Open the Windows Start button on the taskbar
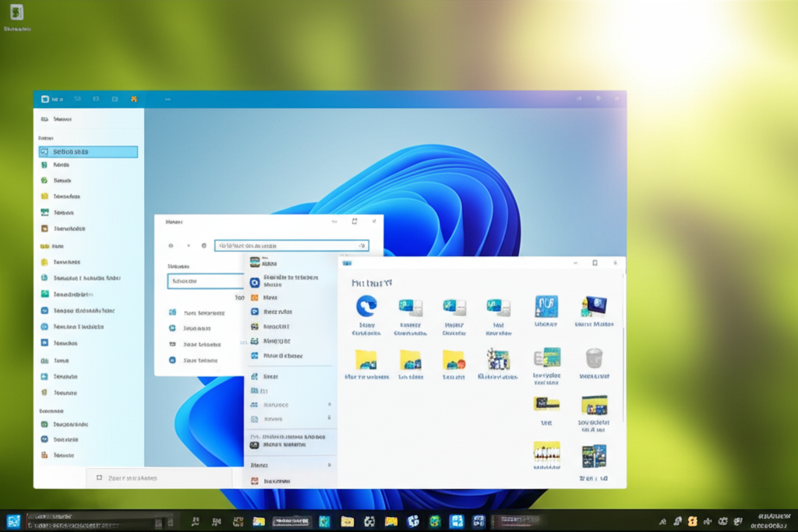 (13, 521)
